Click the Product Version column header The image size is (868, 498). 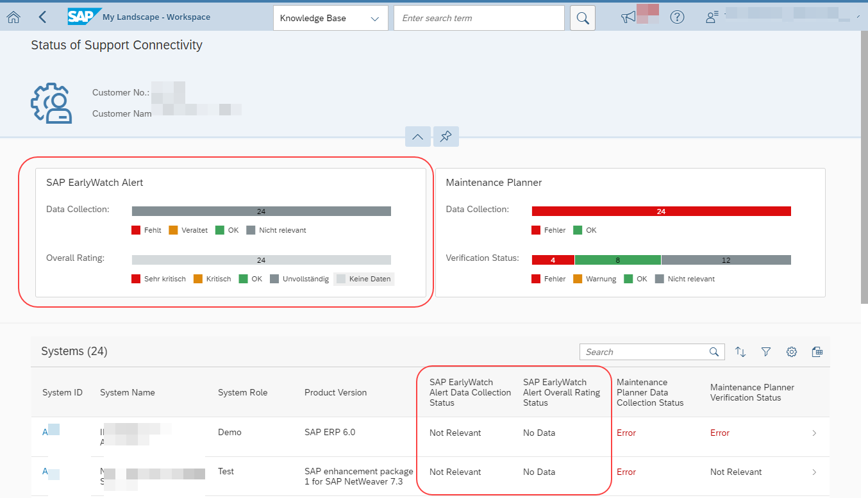336,392
